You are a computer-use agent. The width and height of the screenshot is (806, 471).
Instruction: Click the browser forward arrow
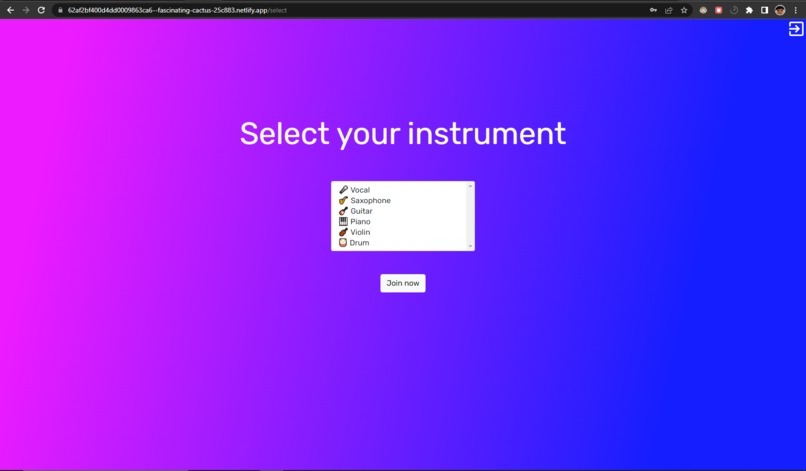coord(26,10)
